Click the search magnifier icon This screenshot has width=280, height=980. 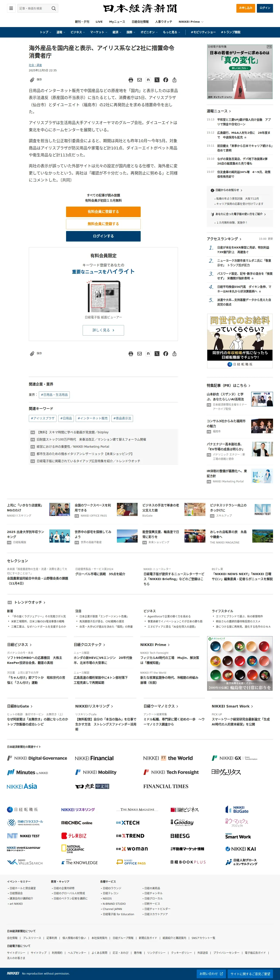(x=54, y=8)
